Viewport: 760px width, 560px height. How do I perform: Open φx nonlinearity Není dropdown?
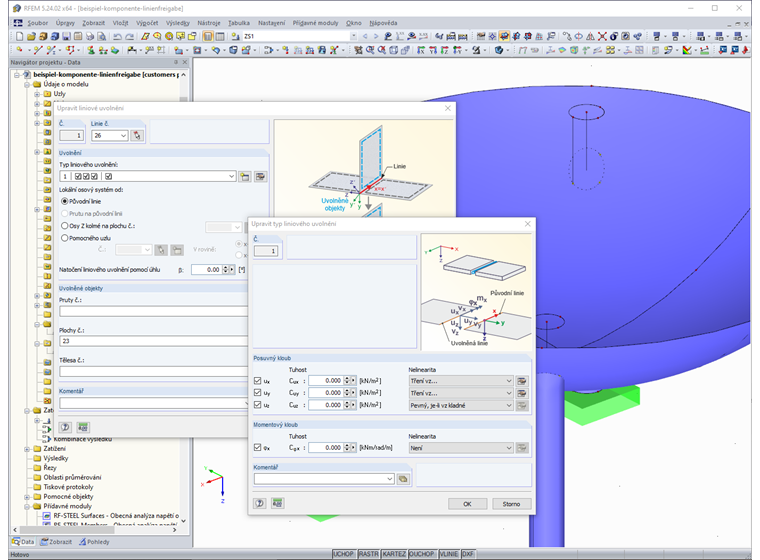509,448
